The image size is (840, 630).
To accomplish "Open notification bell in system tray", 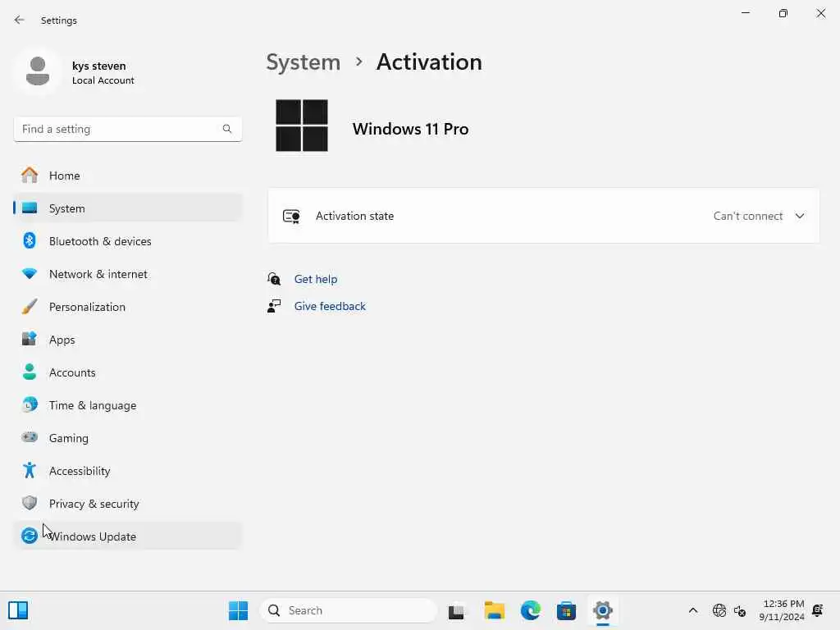I will (x=818, y=610).
